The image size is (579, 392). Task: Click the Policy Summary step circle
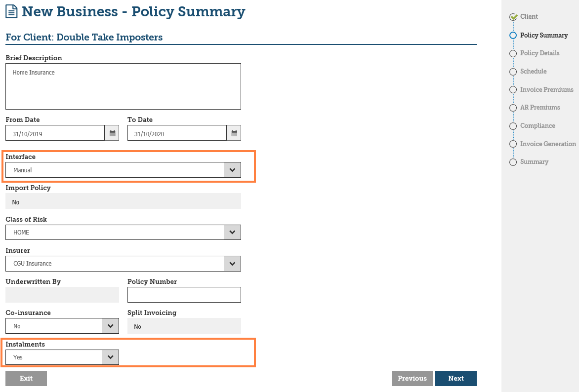click(x=513, y=36)
